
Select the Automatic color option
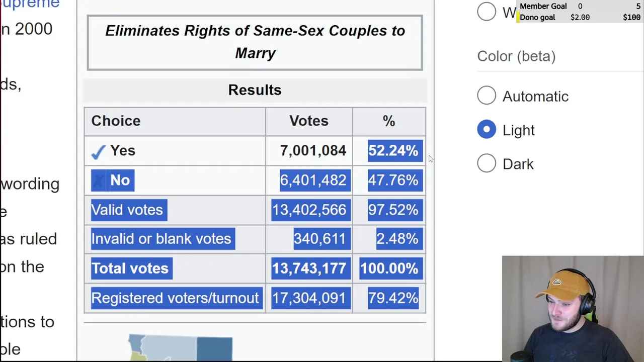coord(487,96)
